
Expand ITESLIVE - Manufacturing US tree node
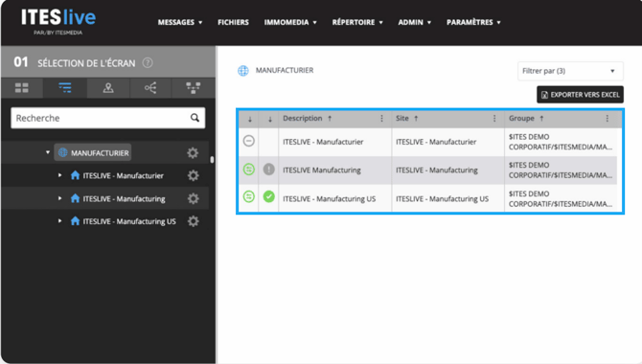tap(59, 221)
